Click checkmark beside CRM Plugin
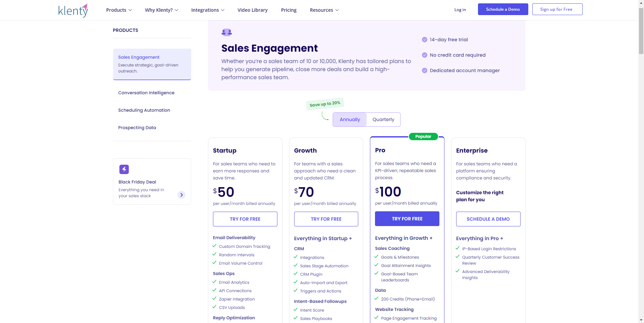 296,274
